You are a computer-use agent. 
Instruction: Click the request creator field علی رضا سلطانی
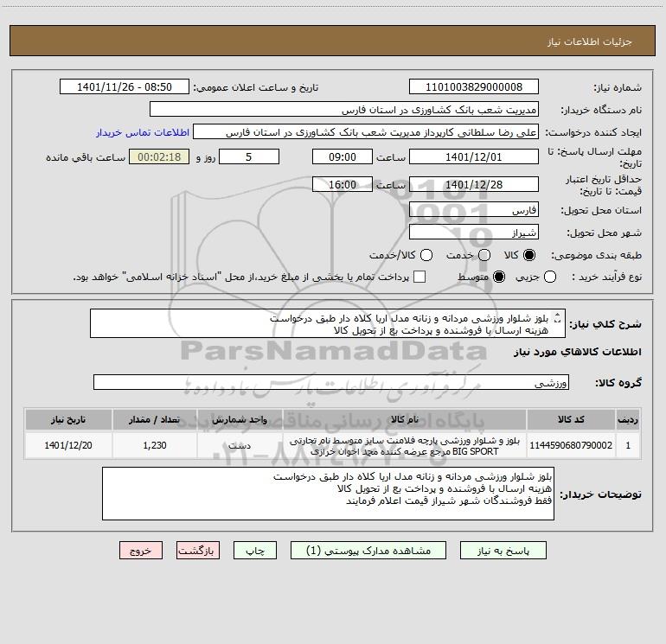pos(366,132)
